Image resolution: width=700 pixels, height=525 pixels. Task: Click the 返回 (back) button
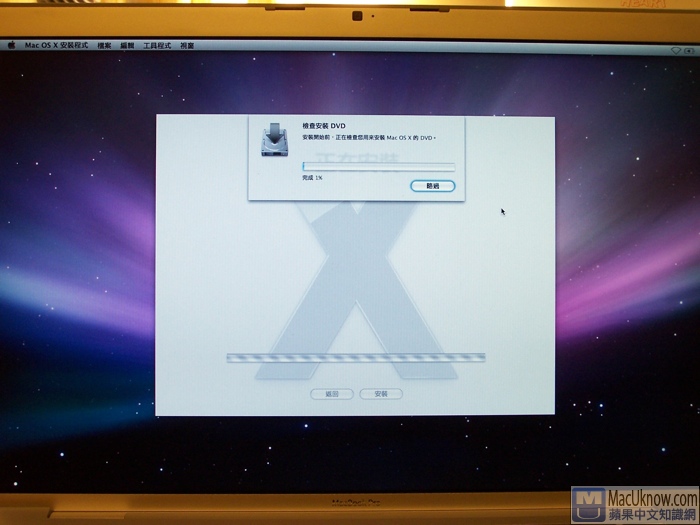tap(332, 394)
